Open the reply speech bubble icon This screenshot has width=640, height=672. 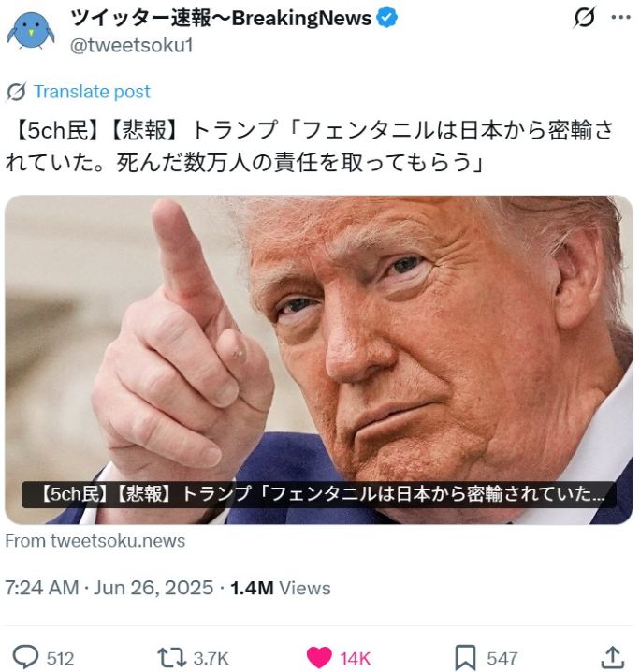point(25,657)
